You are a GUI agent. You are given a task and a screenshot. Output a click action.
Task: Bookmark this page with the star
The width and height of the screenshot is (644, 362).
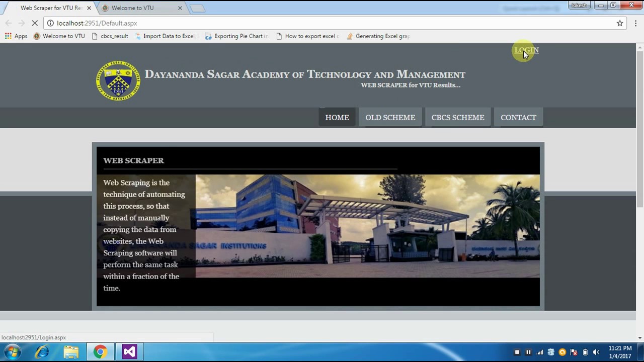click(620, 23)
